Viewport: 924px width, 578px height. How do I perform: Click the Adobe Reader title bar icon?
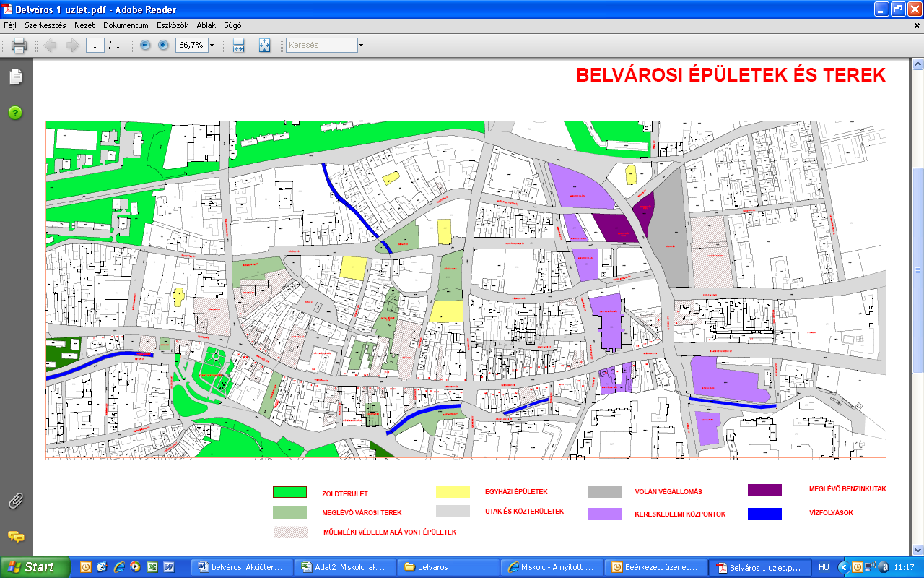pos(8,10)
